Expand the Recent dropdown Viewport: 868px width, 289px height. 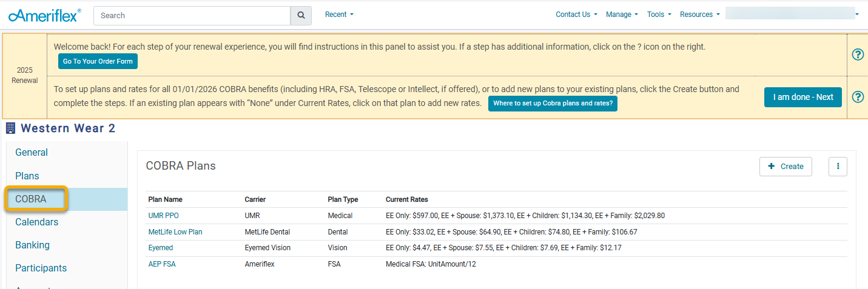(x=339, y=14)
